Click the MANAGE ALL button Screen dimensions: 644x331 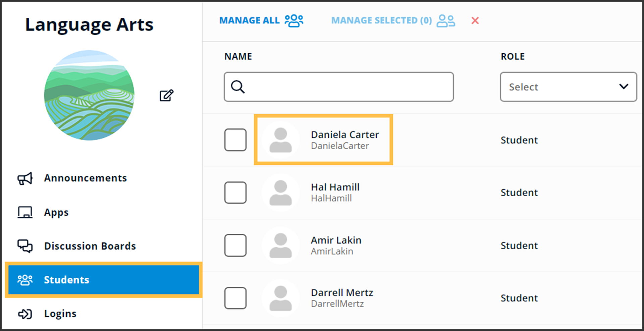pos(250,20)
